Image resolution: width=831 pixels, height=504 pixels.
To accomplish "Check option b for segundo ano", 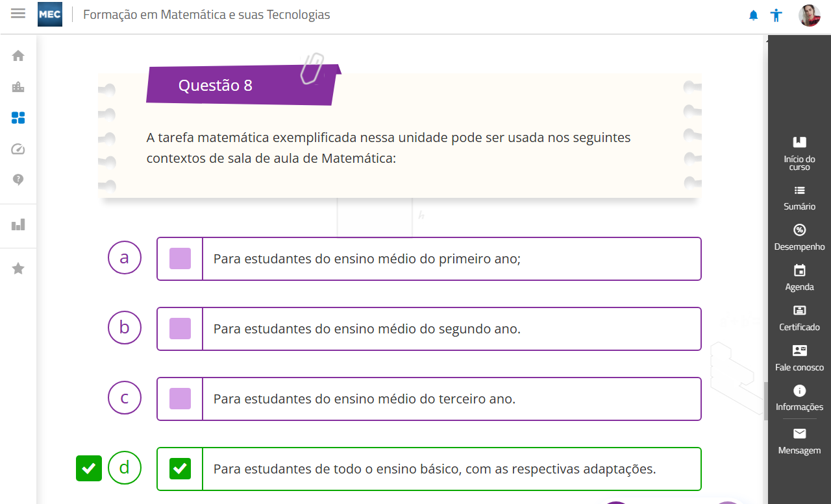I will (180, 329).
